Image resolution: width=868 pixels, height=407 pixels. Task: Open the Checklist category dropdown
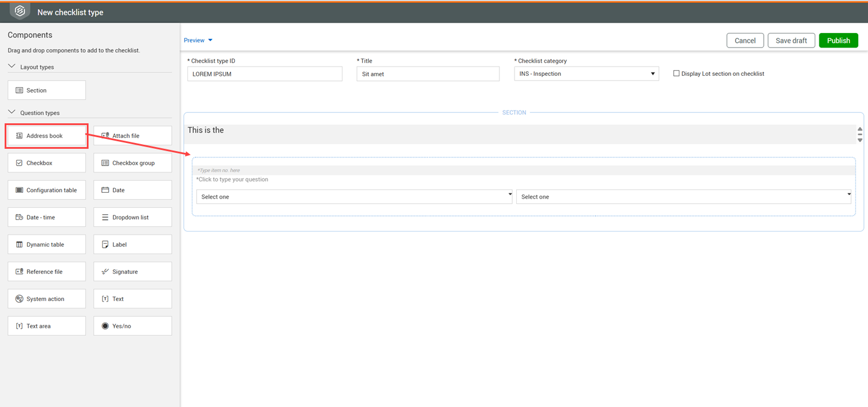coord(586,74)
